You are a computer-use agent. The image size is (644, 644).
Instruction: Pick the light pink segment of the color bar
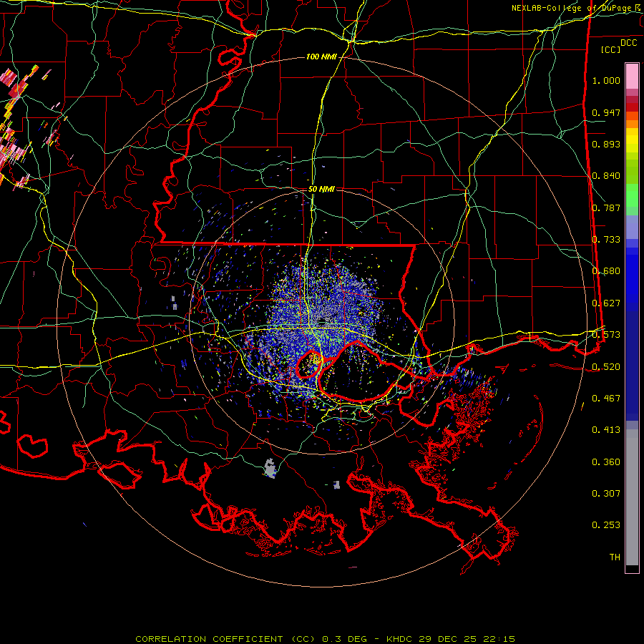pyautogui.click(x=632, y=77)
